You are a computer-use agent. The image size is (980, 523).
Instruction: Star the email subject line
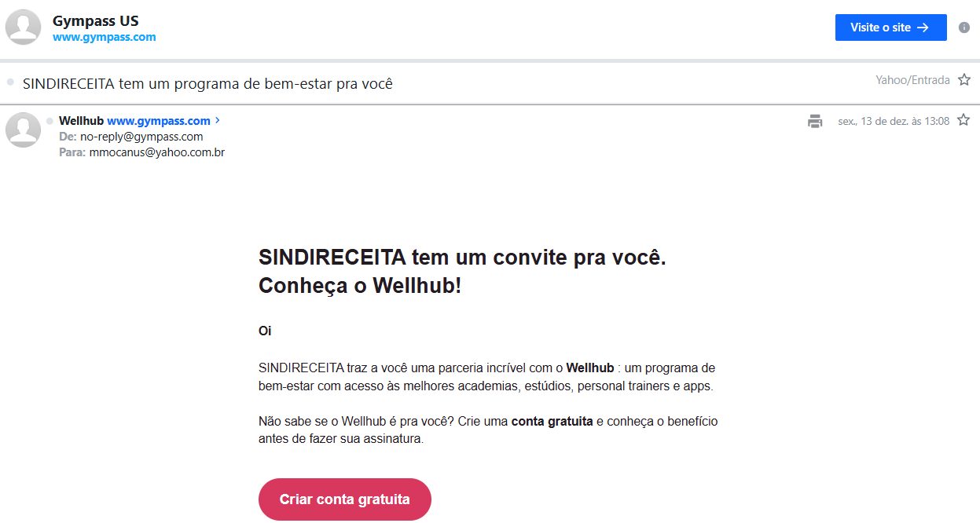(x=964, y=80)
